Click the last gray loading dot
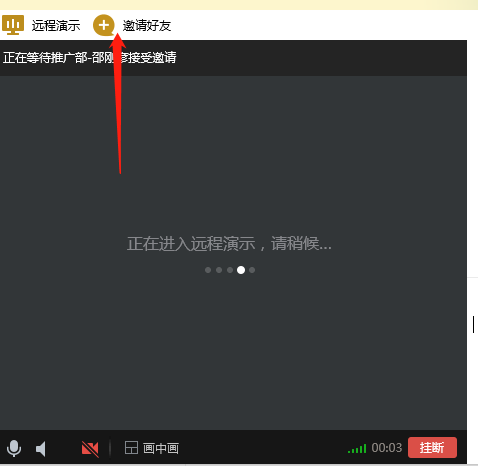The image size is (478, 466). pyautogui.click(x=252, y=270)
